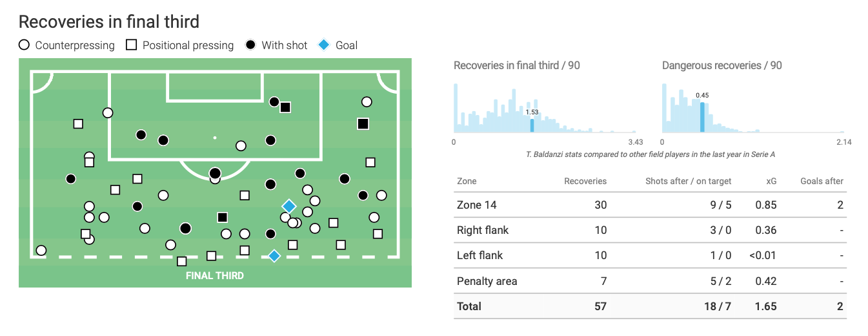Click the Positional pressing legend square icon
Image resolution: width=868 pixels, height=336 pixels.
coord(132,45)
